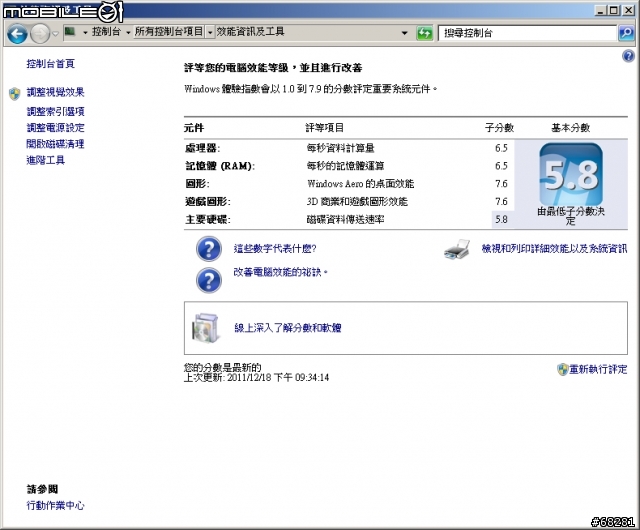
Task: Open 行動作業中心 link
Action: 56,506
